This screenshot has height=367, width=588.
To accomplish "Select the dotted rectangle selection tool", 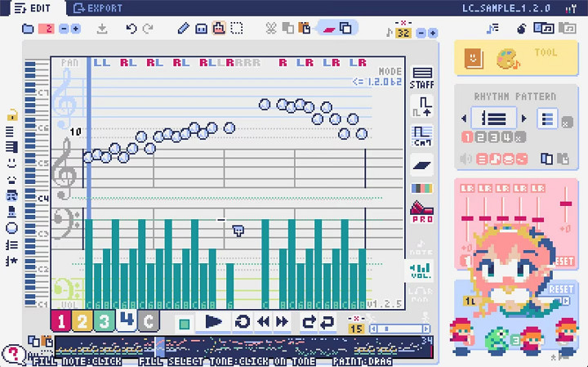I will pyautogui.click(x=237, y=29).
